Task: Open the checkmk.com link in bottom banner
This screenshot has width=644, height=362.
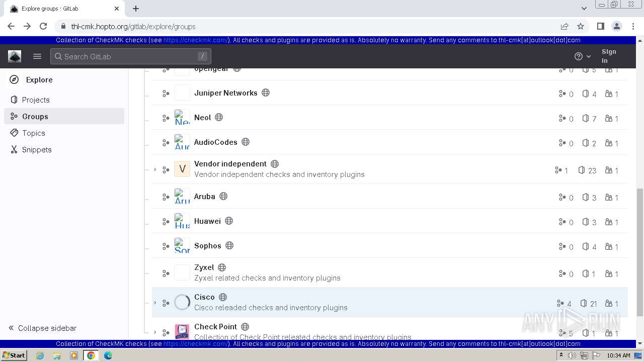Action: pos(196,344)
